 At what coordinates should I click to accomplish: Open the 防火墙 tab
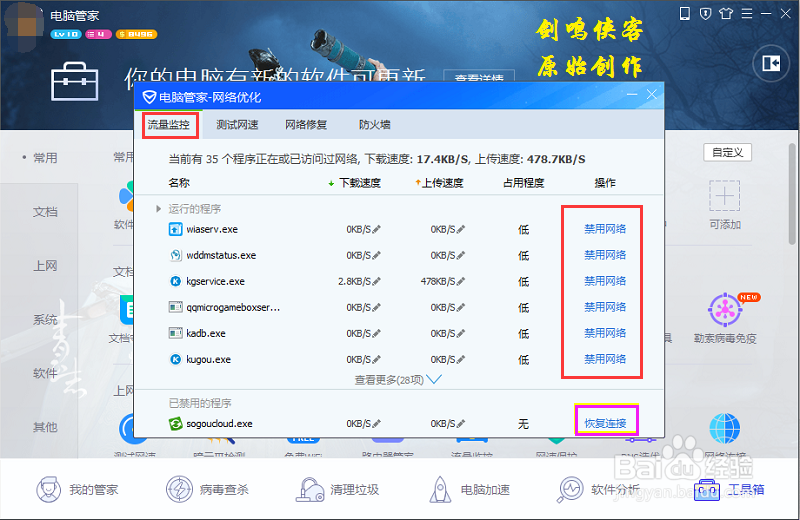[374, 125]
